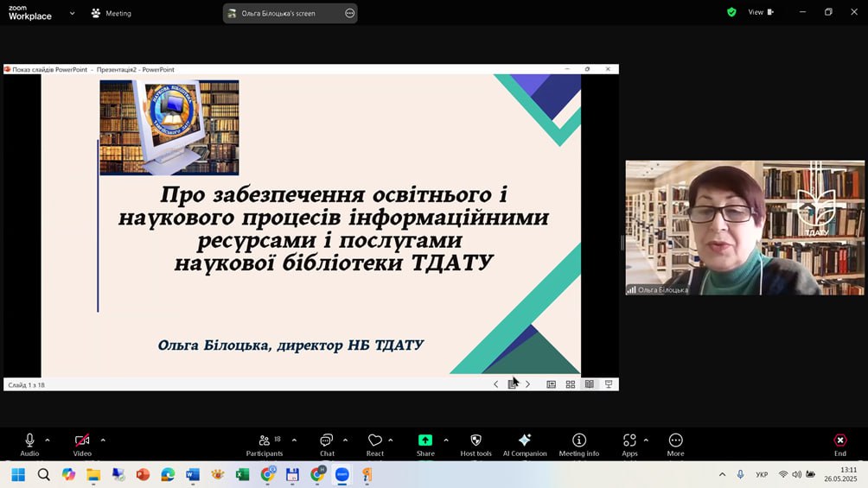Open File Explorer from taskbar
Viewport: 868px width, 488px height.
click(93, 475)
